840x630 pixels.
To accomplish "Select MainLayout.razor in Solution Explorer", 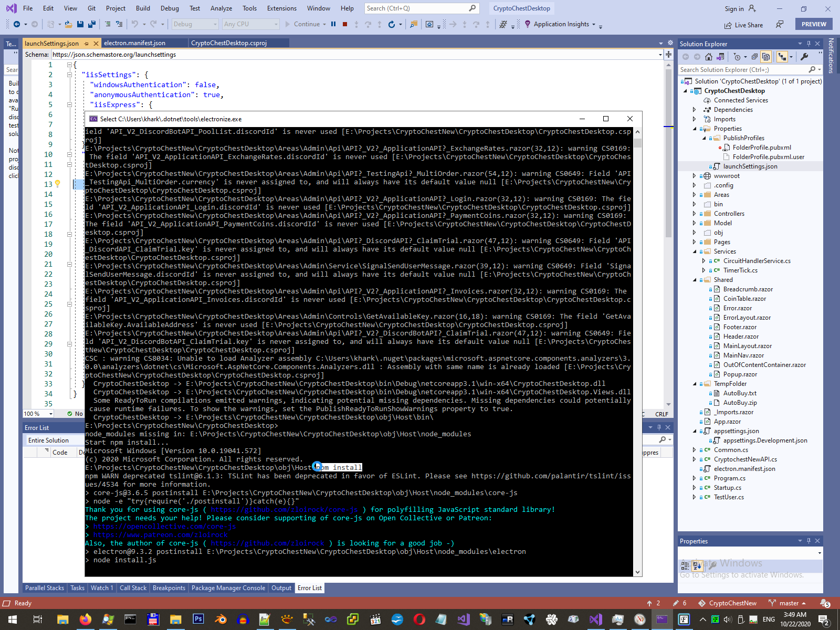I will 747,346.
